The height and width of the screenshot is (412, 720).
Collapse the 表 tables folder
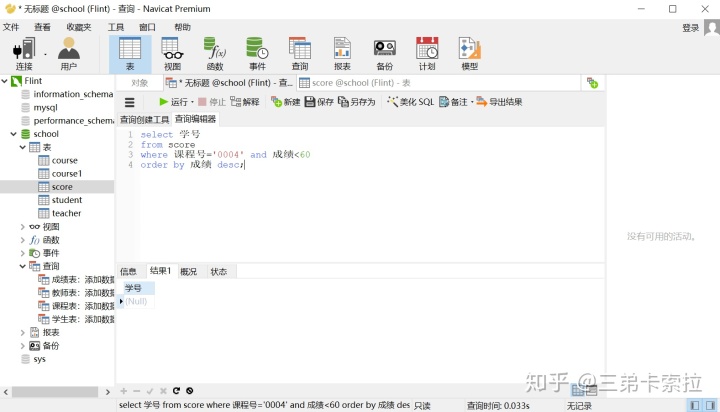[22, 147]
